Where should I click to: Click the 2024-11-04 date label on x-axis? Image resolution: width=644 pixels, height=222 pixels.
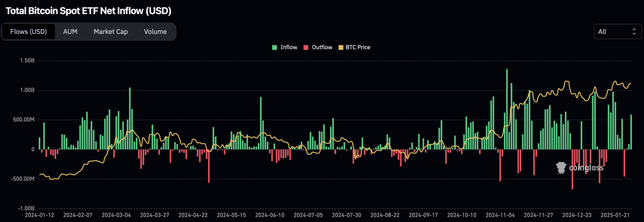click(500, 215)
